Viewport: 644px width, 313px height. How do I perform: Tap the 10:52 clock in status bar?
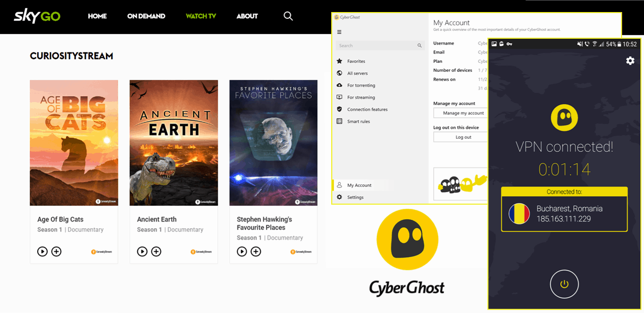click(630, 44)
